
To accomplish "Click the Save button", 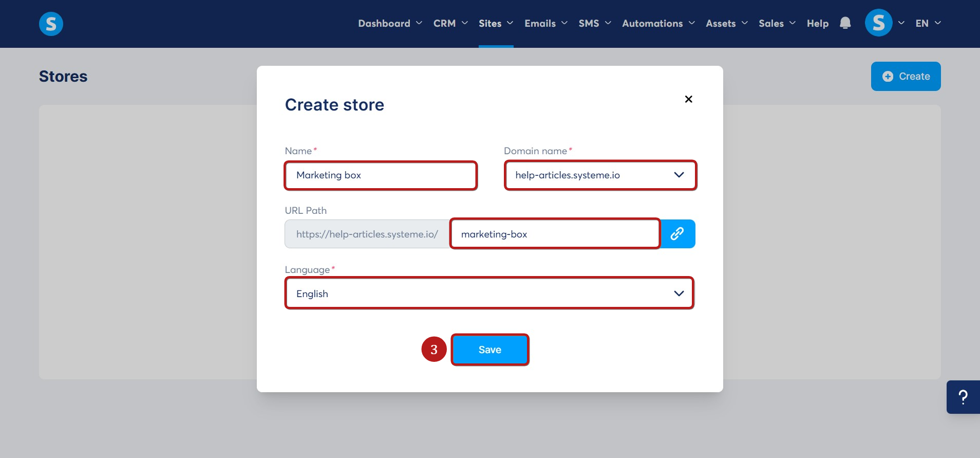I will pyautogui.click(x=490, y=350).
